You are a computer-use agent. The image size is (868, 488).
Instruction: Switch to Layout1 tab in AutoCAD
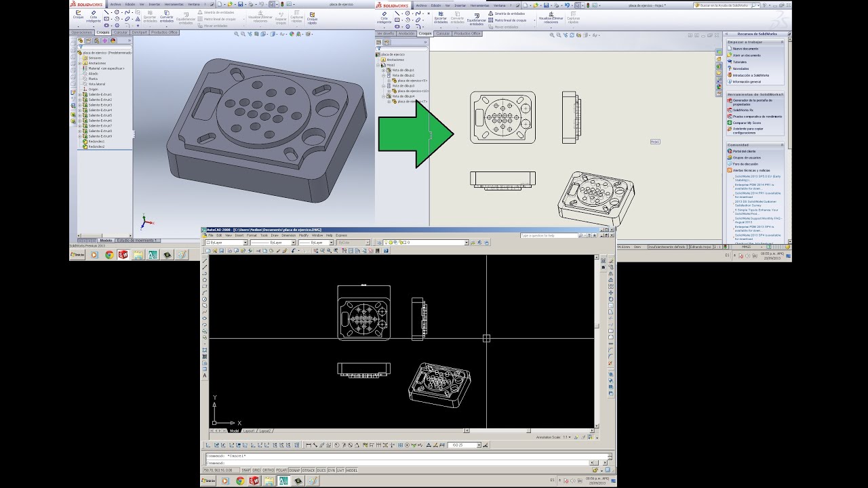click(x=249, y=430)
